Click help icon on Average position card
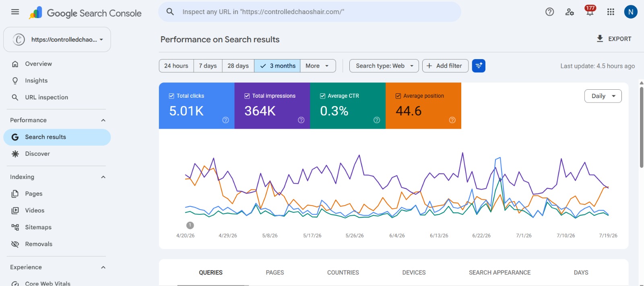The height and width of the screenshot is (286, 644). pyautogui.click(x=452, y=120)
